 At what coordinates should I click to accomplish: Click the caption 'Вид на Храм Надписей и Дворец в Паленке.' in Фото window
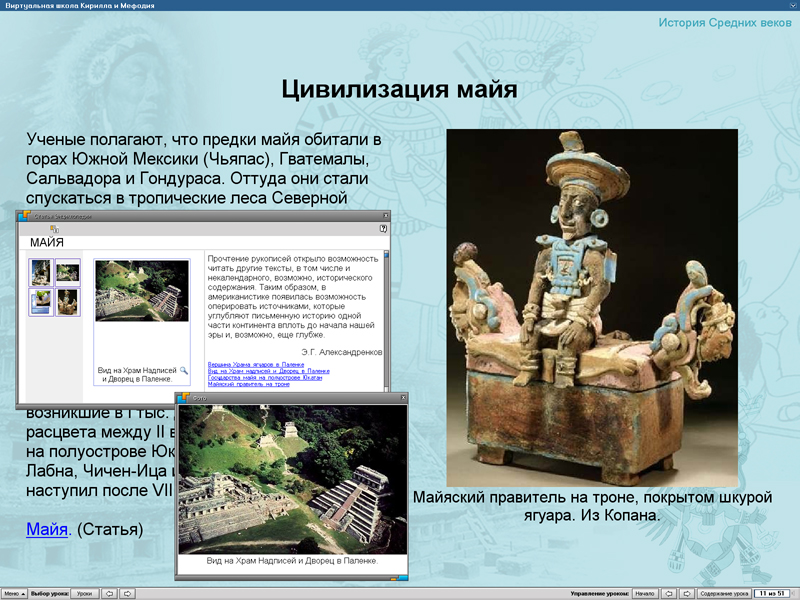click(292, 561)
